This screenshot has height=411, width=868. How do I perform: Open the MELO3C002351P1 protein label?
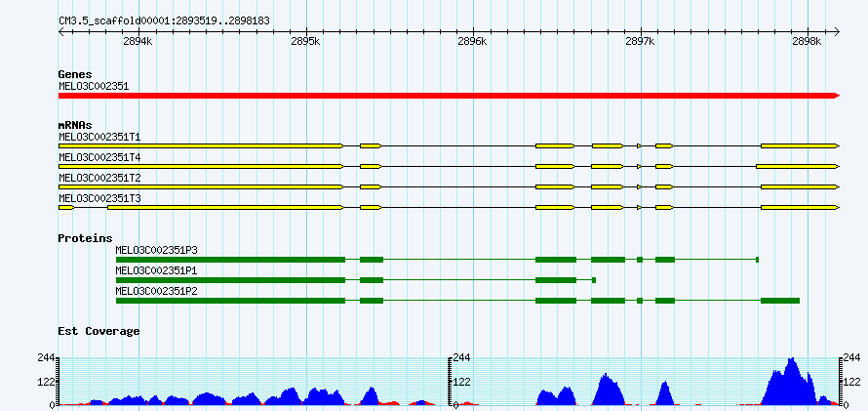[x=157, y=270]
